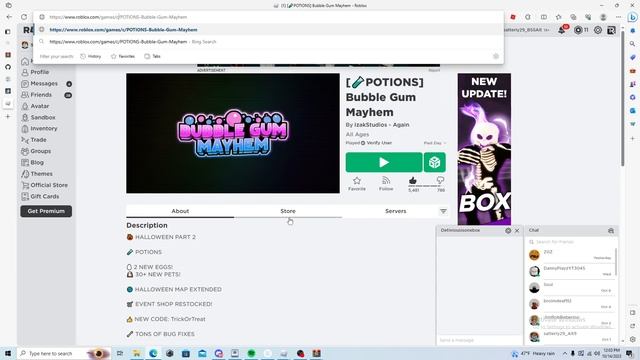Open the Inventory page

(x=39, y=129)
